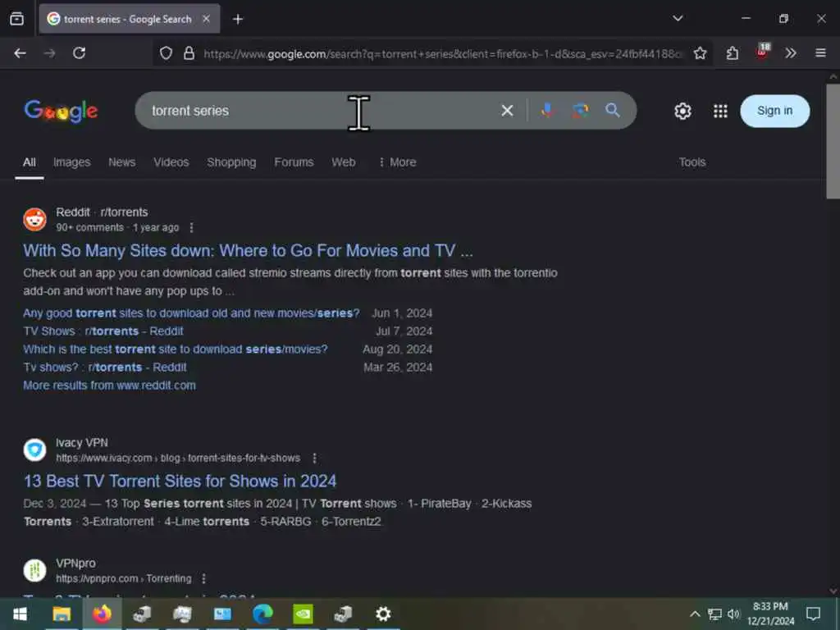Click the Sign in button

pyautogui.click(x=774, y=111)
